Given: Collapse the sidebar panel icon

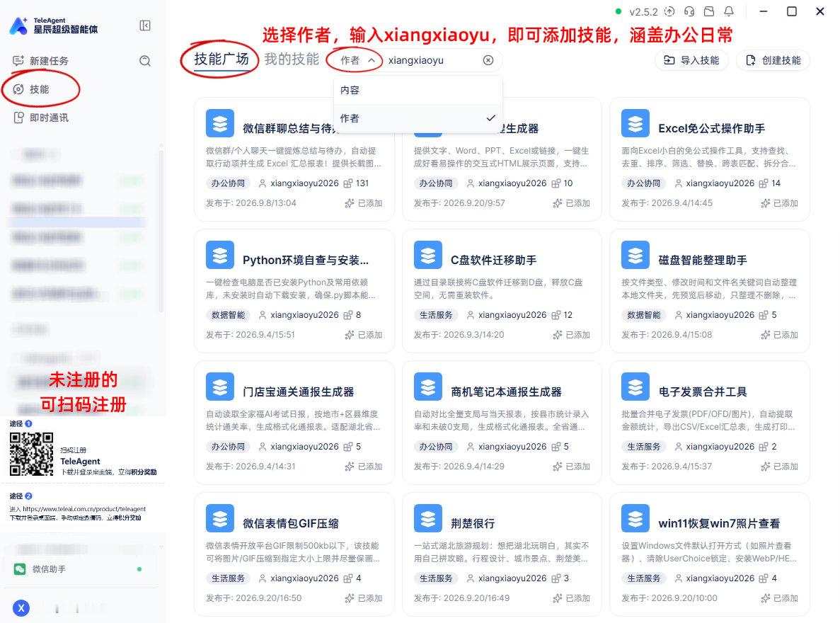Looking at the screenshot, I should pos(144,25).
